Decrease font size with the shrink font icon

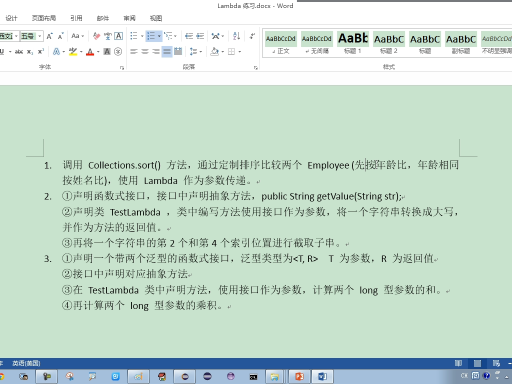pos(61,36)
